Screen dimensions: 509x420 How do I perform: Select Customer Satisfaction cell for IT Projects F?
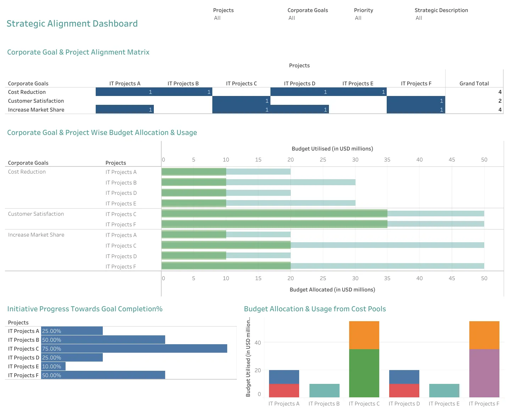coord(416,101)
